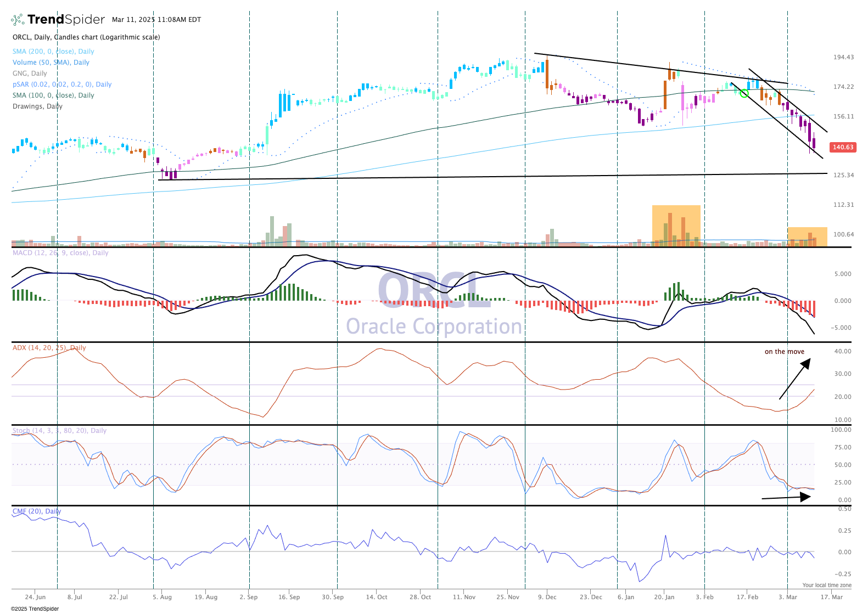Open the SMA (100, 0, close) indicator label

pyautogui.click(x=53, y=95)
